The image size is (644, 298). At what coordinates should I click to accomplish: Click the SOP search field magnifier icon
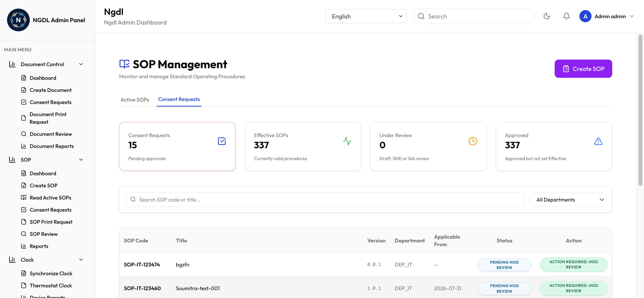[x=133, y=200]
